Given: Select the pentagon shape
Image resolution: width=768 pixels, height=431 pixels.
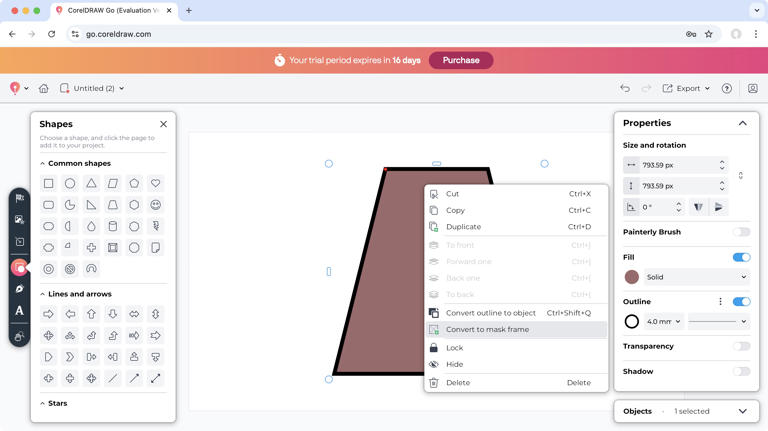Looking at the screenshot, I should (x=134, y=184).
